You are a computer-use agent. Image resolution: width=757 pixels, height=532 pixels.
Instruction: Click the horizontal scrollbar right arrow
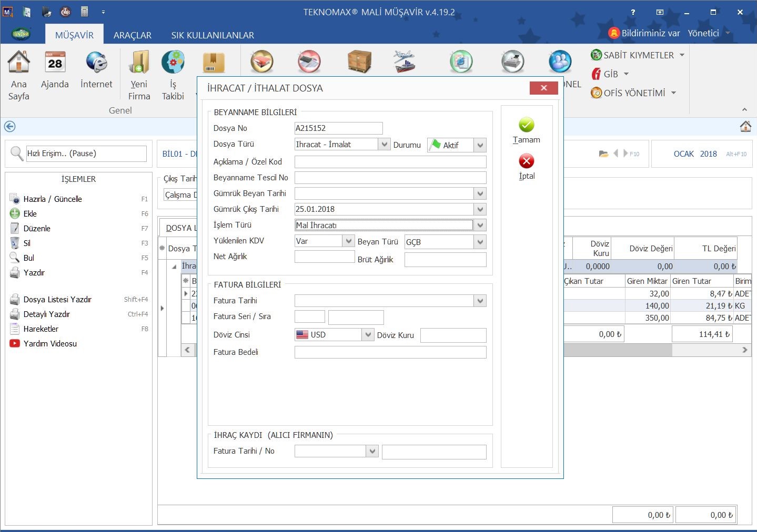pos(744,350)
